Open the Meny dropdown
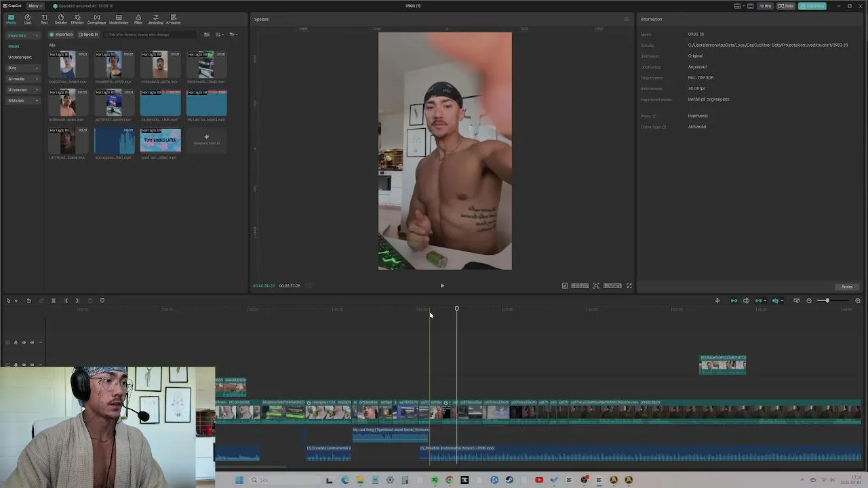The height and width of the screenshot is (488, 868). click(x=35, y=6)
